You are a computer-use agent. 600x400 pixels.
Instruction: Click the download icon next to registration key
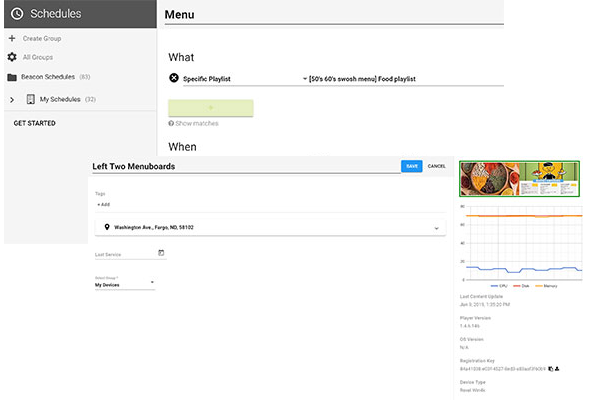(x=557, y=369)
